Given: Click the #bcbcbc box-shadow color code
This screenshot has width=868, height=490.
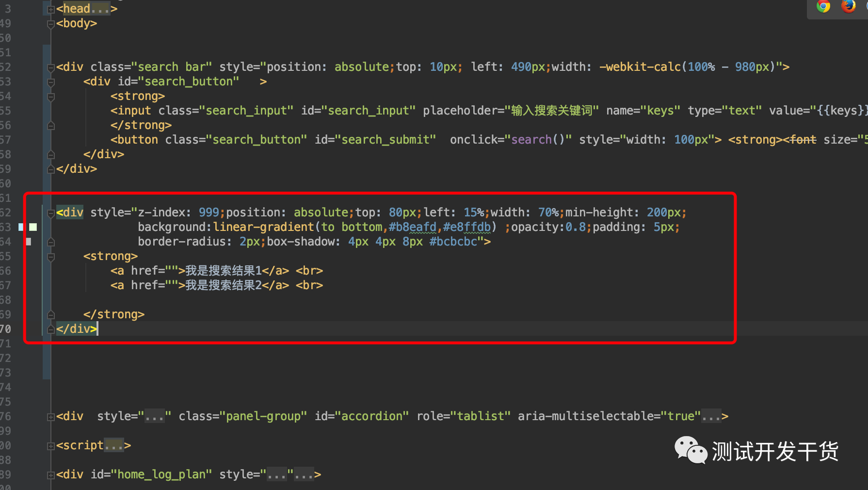Looking at the screenshot, I should [x=453, y=242].
